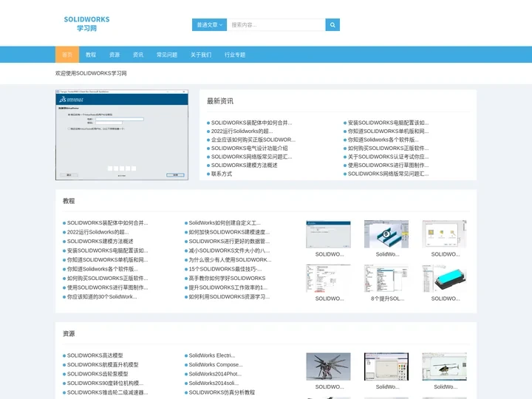This screenshot has width=532, height=399.
Task: Open tutorial link SolidWorks如何创建自定义工...
Action: (x=225, y=223)
